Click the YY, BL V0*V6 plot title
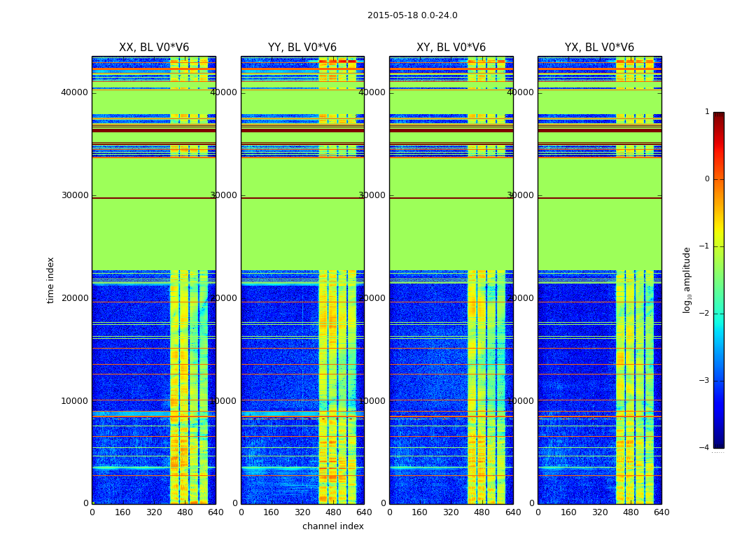 302,48
